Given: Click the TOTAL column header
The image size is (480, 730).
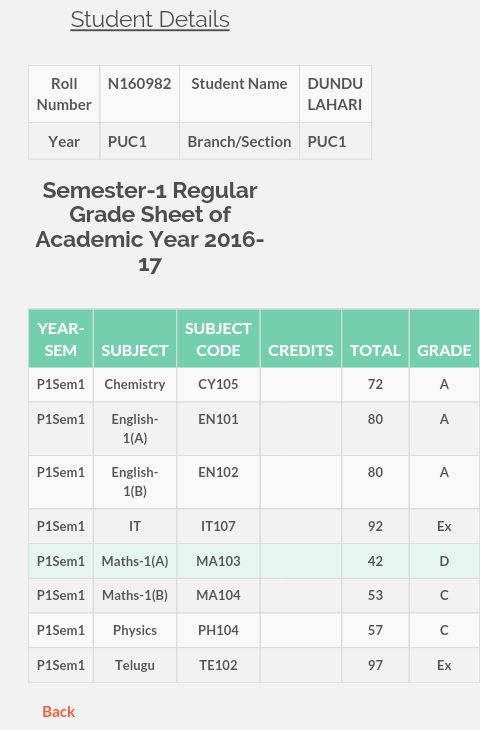Looking at the screenshot, I should coord(375,339).
